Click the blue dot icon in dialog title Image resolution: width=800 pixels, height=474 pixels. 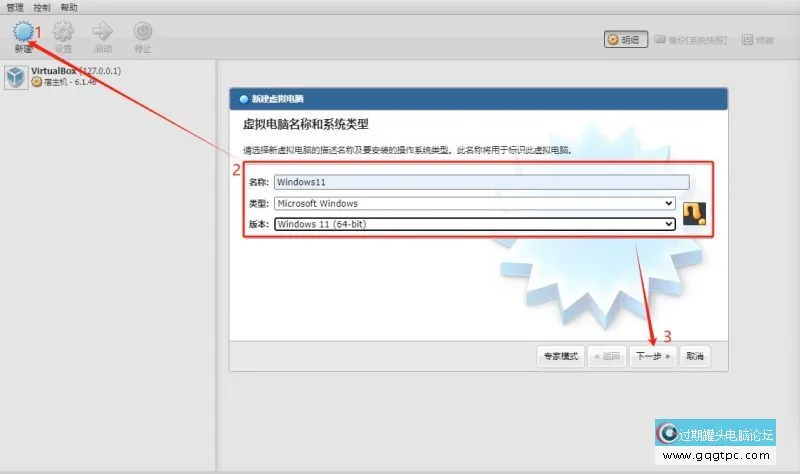click(x=241, y=100)
